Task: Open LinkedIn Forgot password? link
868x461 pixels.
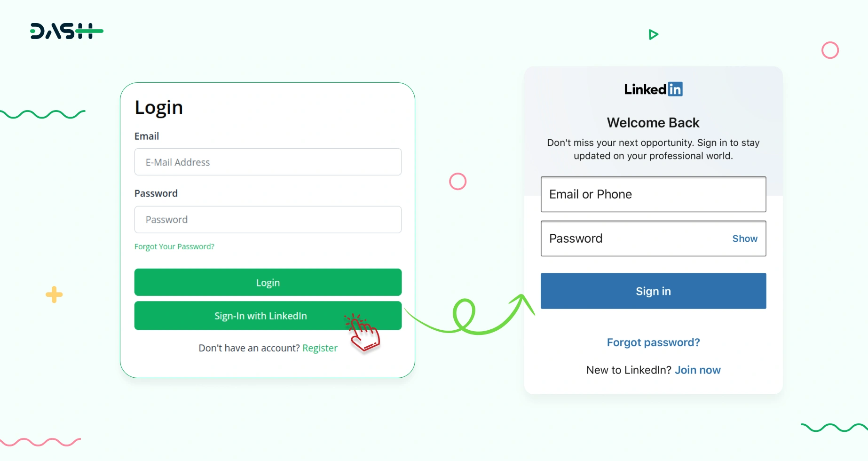Action: click(653, 342)
